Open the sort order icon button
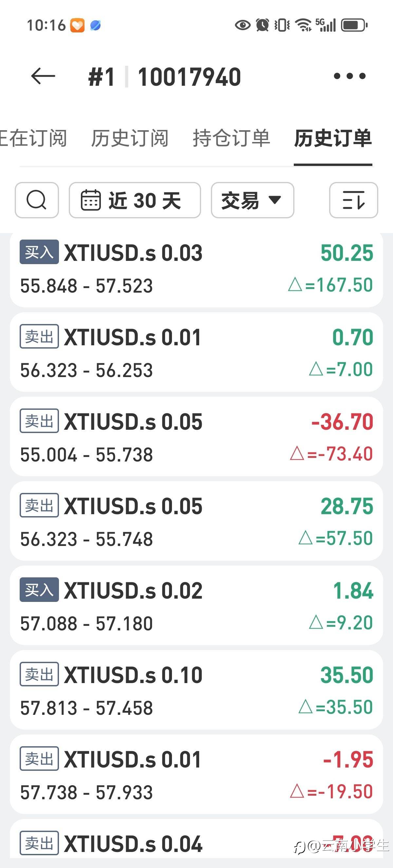 pos(353,200)
